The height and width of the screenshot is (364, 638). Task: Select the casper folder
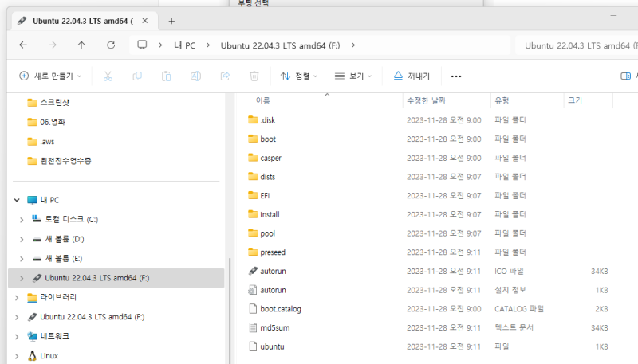point(270,158)
